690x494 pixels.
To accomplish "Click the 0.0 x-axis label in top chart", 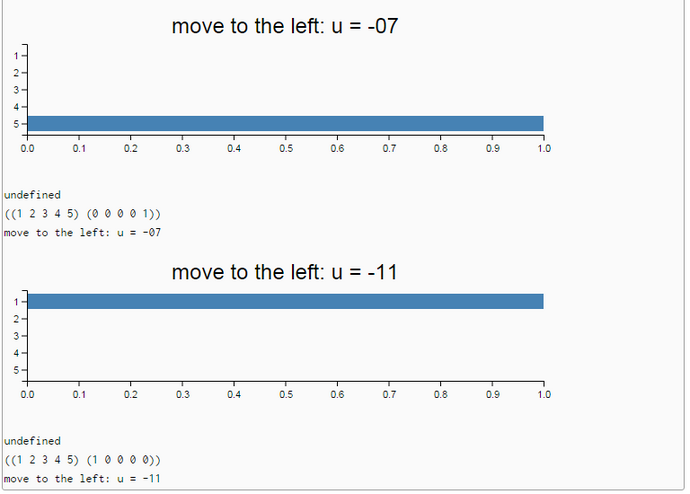I will (27, 148).
